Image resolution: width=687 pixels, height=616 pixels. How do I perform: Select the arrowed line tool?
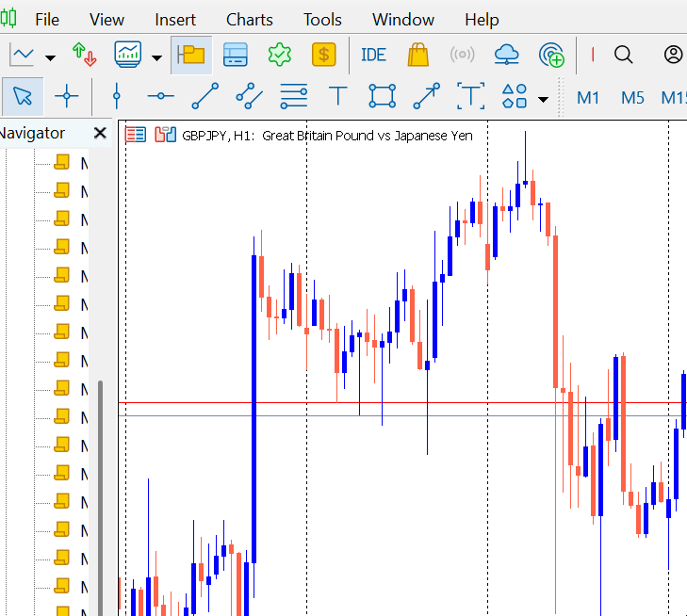tap(426, 96)
